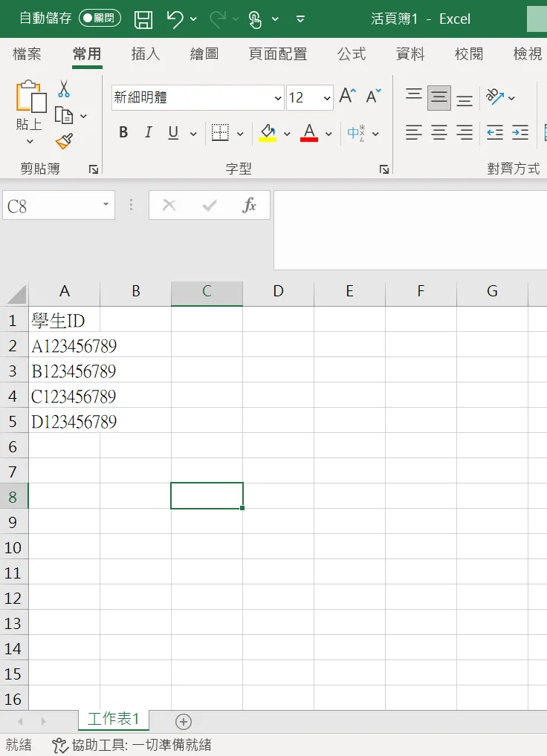Open the 檔案 (File) tab
This screenshot has height=756, width=547.
click(x=27, y=54)
